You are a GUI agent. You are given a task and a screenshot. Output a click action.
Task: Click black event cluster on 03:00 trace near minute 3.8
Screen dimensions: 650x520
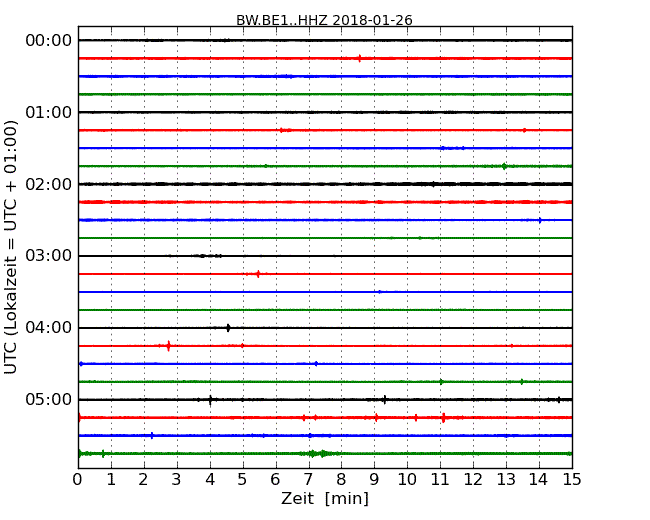(x=206, y=256)
